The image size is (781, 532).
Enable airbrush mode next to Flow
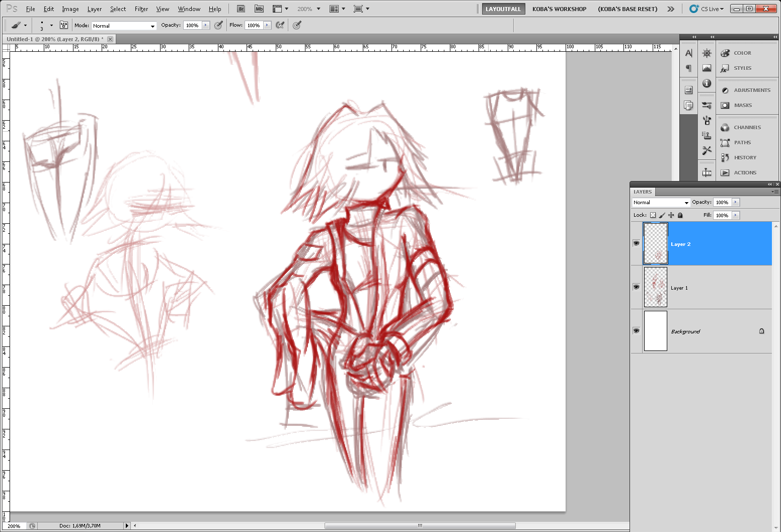(x=280, y=25)
